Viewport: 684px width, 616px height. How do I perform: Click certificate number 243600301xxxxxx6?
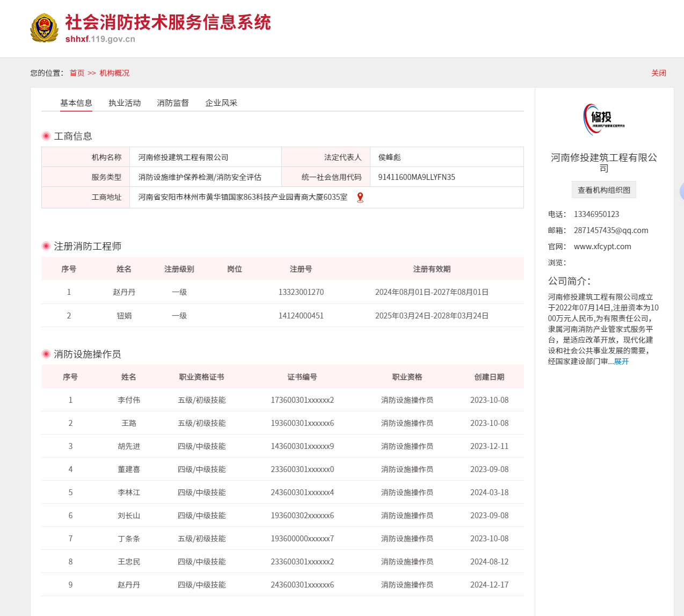pos(302,585)
